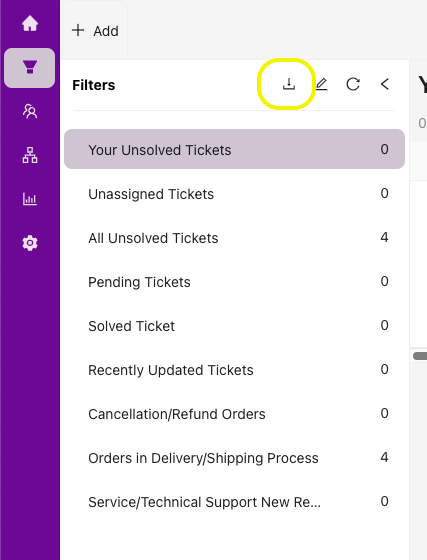Click the Add tab button
The image size is (427, 560).
95,31
